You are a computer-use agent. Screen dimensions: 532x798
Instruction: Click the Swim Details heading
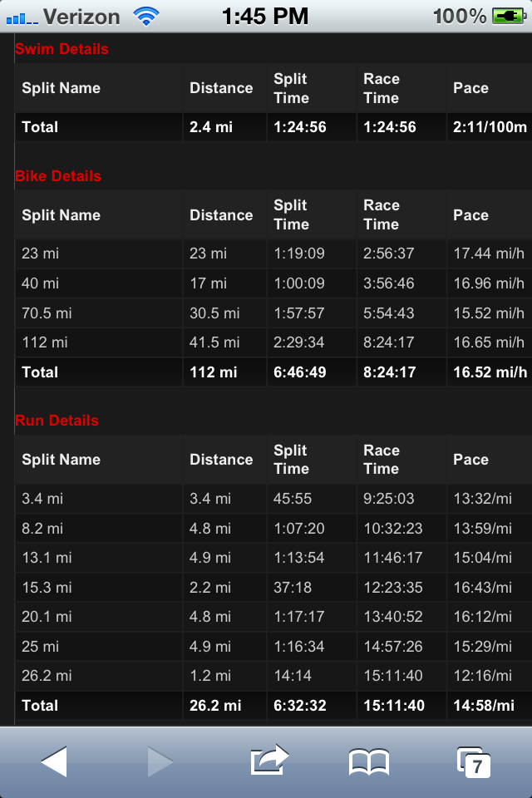pyautogui.click(x=62, y=49)
